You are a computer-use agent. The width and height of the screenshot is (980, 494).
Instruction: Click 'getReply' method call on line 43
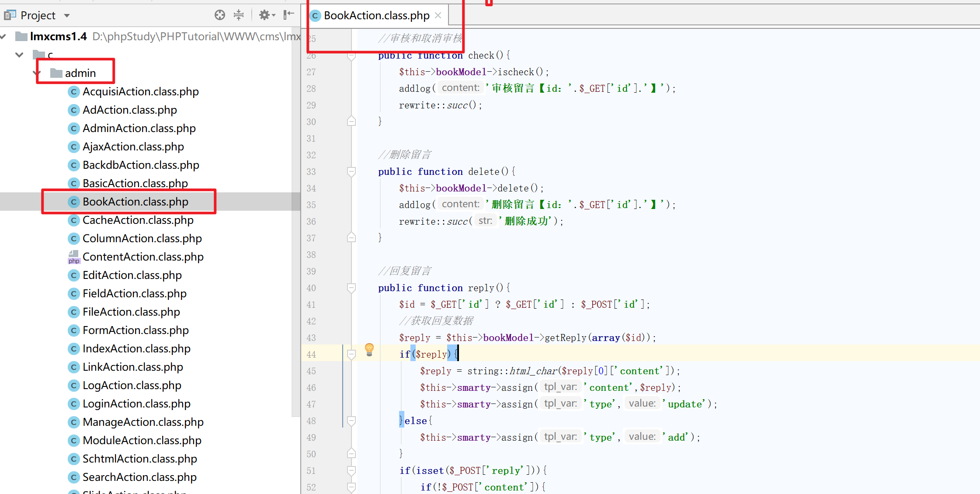pyautogui.click(x=566, y=338)
